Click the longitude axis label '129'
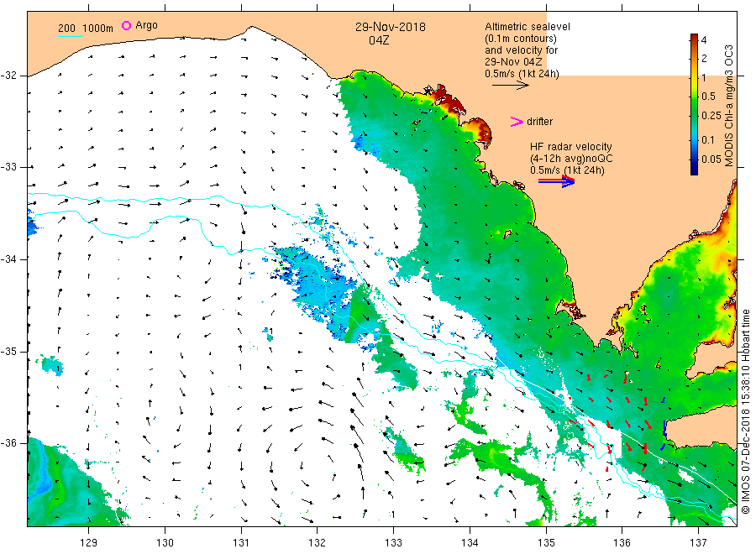 (89, 543)
